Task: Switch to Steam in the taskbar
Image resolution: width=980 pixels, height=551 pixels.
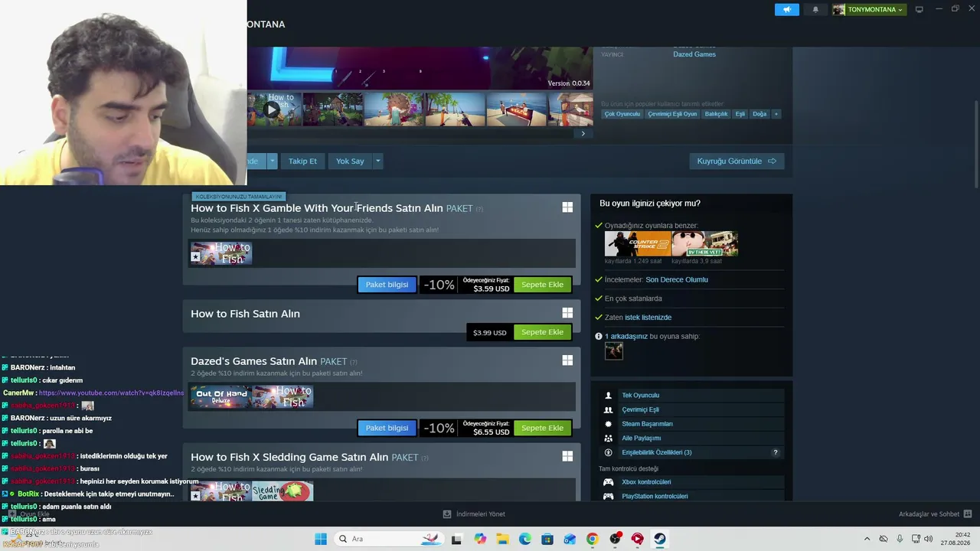Action: click(660, 539)
